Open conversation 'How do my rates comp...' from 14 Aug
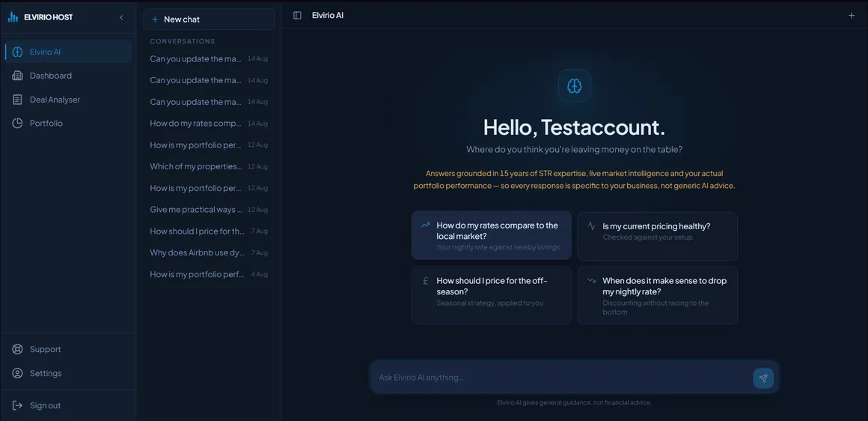868x421 pixels. (x=209, y=123)
